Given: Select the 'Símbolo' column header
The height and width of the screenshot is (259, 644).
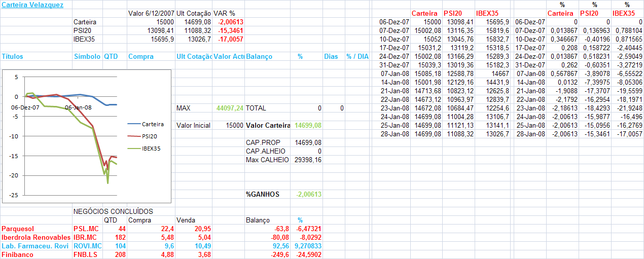Looking at the screenshot, I should (87, 57).
